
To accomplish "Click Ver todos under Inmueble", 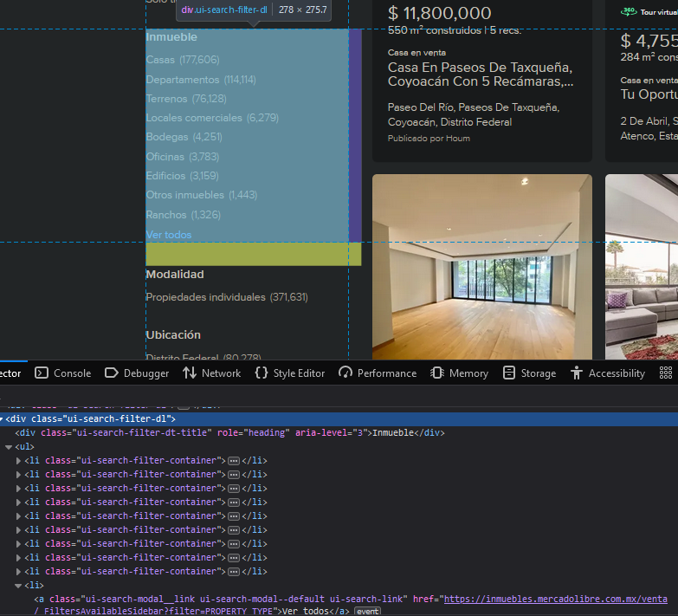I will coord(169,235).
